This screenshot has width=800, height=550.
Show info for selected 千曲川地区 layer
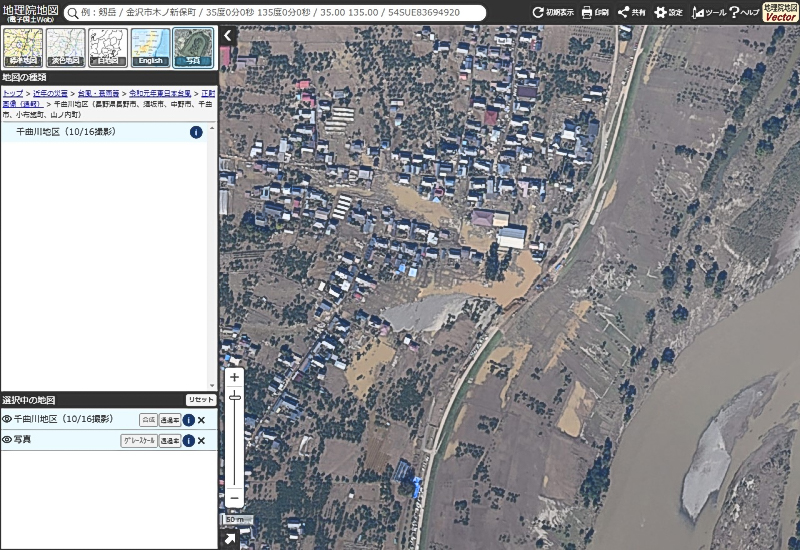click(x=189, y=420)
